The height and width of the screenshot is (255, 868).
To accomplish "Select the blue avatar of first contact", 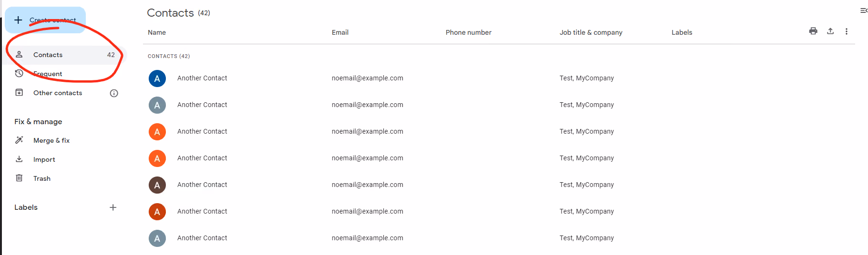I will [x=157, y=78].
